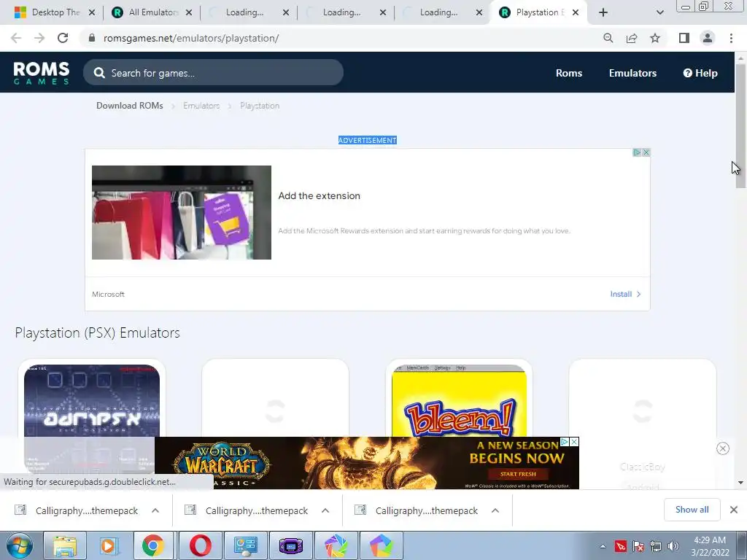
Task: Expand options for third Calligraphy download
Action: (x=495, y=510)
